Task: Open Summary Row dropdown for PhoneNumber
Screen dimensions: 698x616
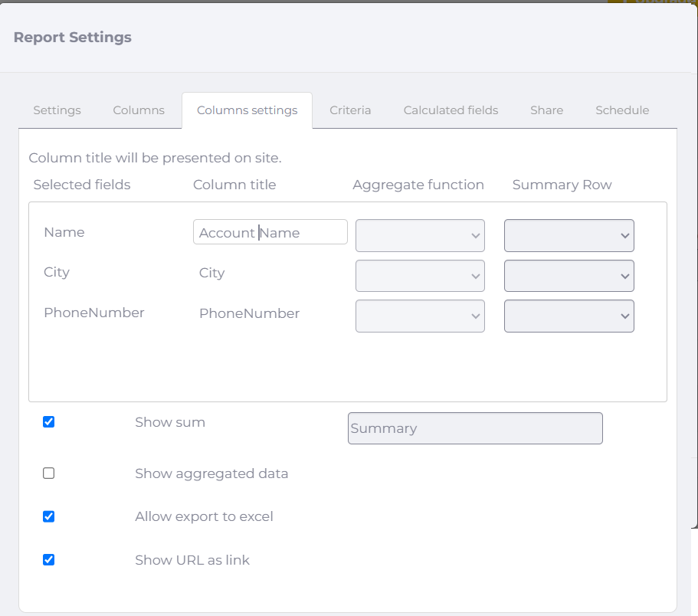Action: coord(569,316)
